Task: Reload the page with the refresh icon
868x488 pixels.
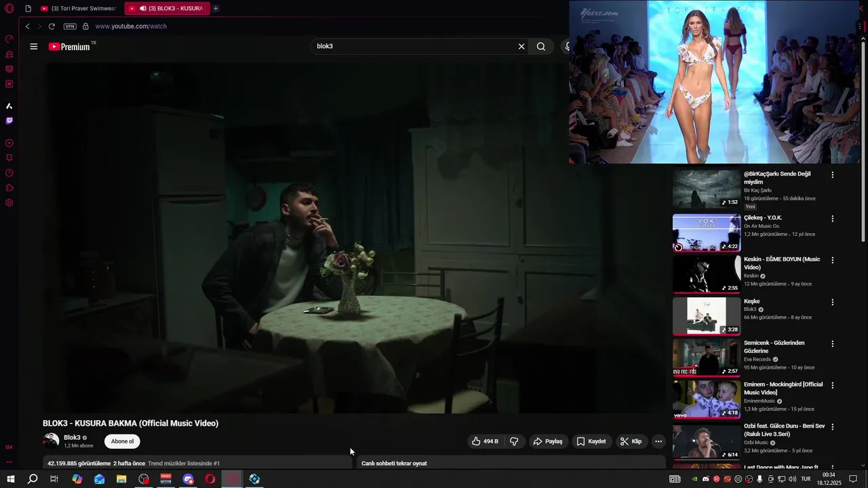Action: point(52,26)
